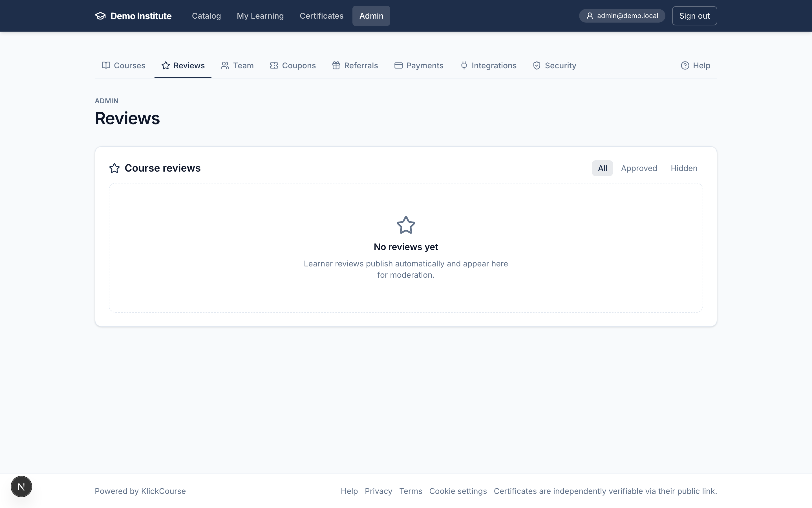
Task: Open the Next.js dev tools N badge
Action: (x=21, y=487)
